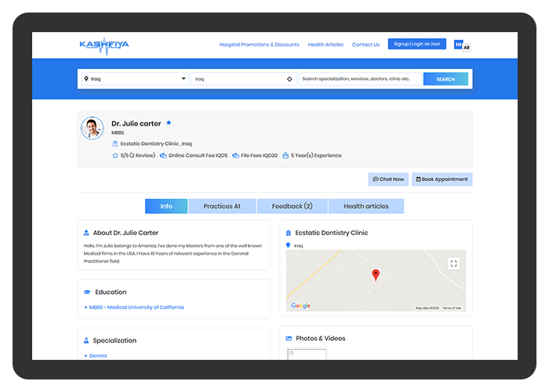Click the Book Appointment button
Screen dimensions: 549x392
pyautogui.click(x=442, y=180)
